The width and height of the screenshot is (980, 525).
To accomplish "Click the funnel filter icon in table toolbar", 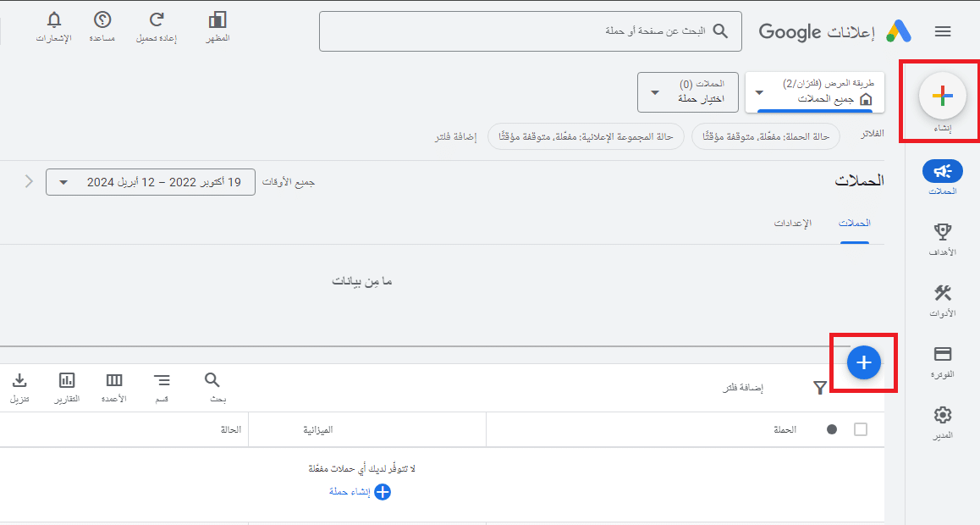I will coord(820,388).
